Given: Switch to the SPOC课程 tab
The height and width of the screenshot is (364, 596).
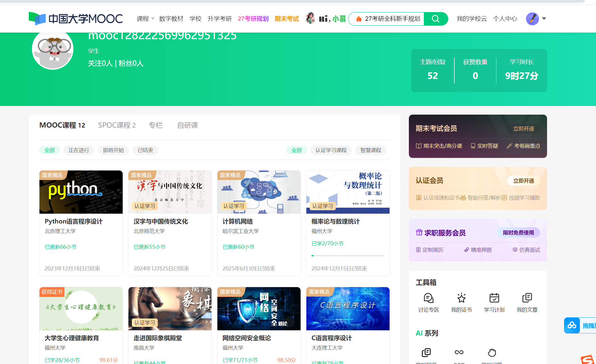Looking at the screenshot, I should tap(117, 125).
